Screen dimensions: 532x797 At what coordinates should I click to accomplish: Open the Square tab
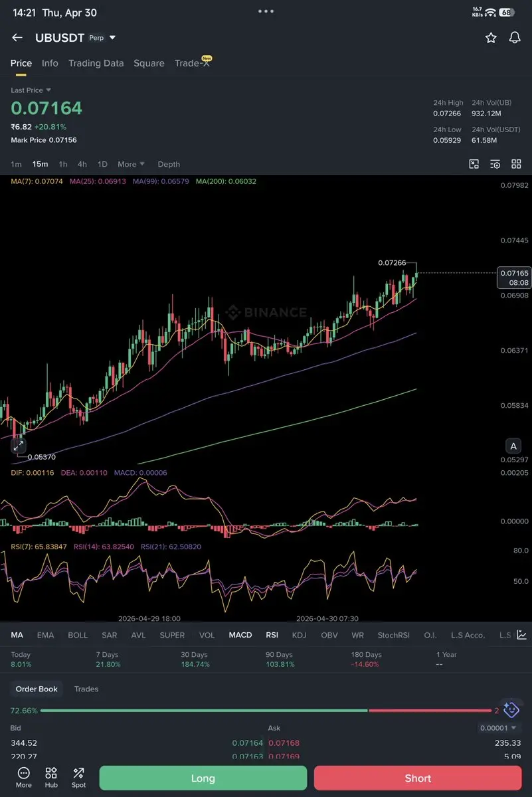[149, 63]
